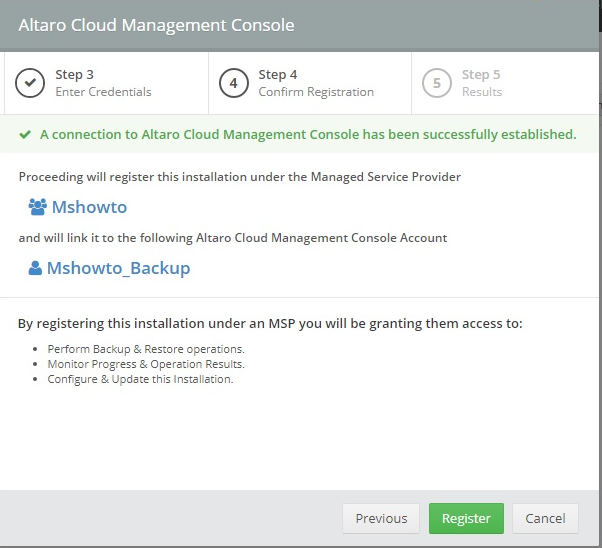The image size is (602, 548).
Task: Click the Altaro Cloud Management Console title
Action: coord(156,25)
